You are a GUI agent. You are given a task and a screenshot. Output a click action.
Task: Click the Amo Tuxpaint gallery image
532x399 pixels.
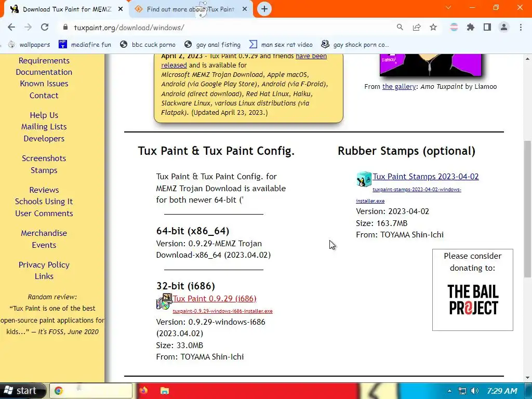[430, 65]
